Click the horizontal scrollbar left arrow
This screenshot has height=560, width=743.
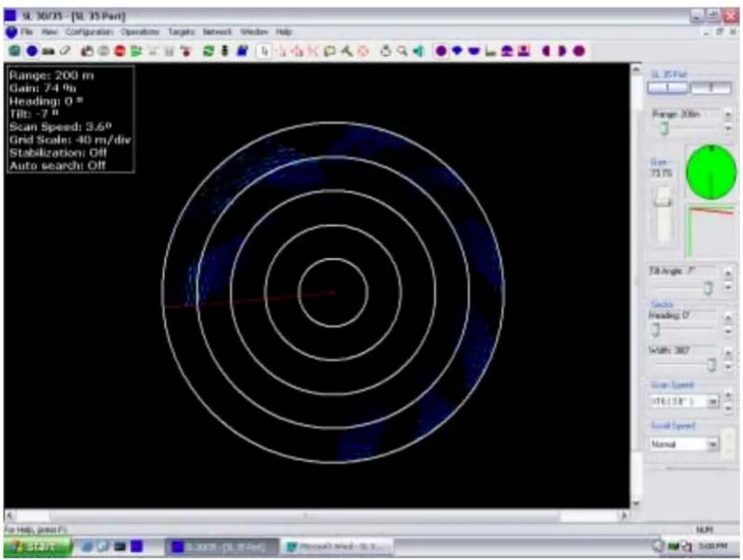pyautogui.click(x=10, y=515)
